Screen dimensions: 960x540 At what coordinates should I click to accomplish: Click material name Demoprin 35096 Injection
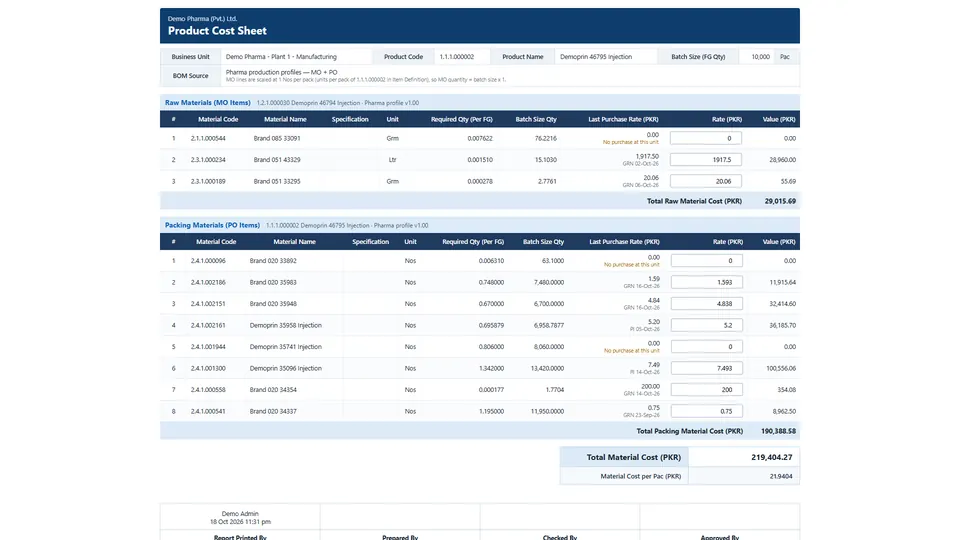point(285,368)
